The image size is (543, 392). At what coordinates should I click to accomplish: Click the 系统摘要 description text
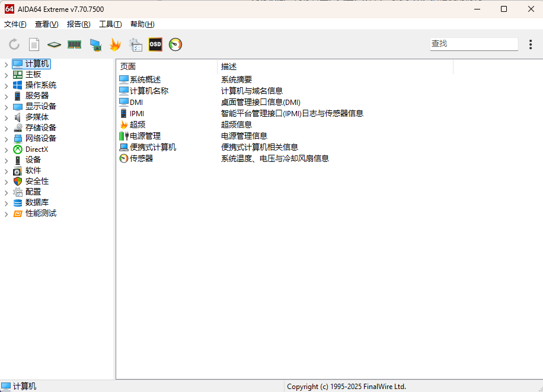[x=236, y=79]
